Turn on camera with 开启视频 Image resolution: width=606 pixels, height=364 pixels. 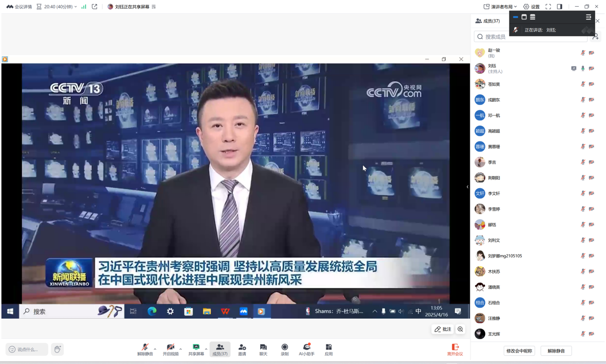coord(170,347)
